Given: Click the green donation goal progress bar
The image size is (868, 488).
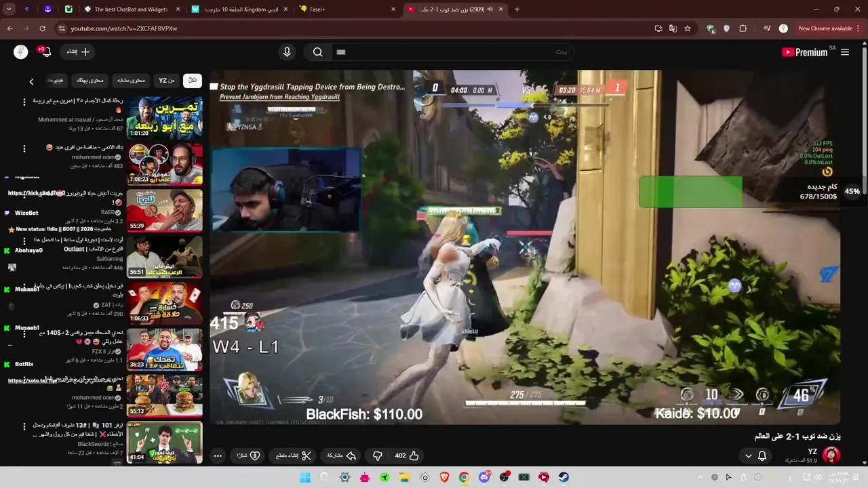Looking at the screenshot, I should (690, 192).
